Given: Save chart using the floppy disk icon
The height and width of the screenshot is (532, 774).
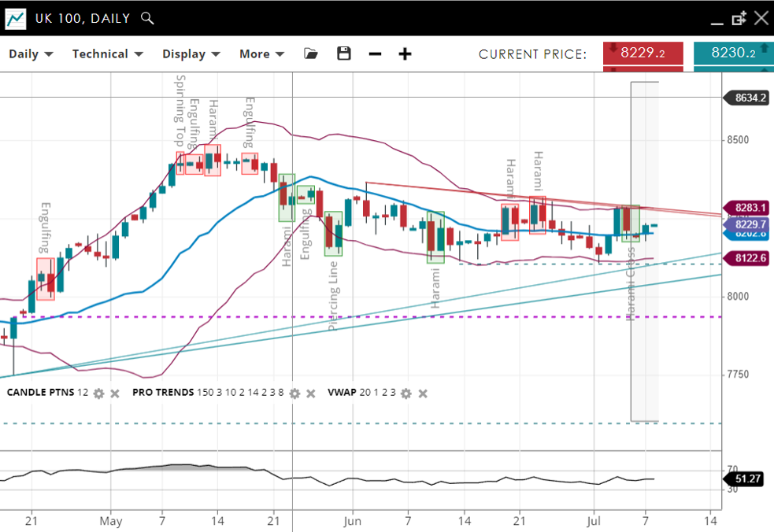Looking at the screenshot, I should coord(343,54).
